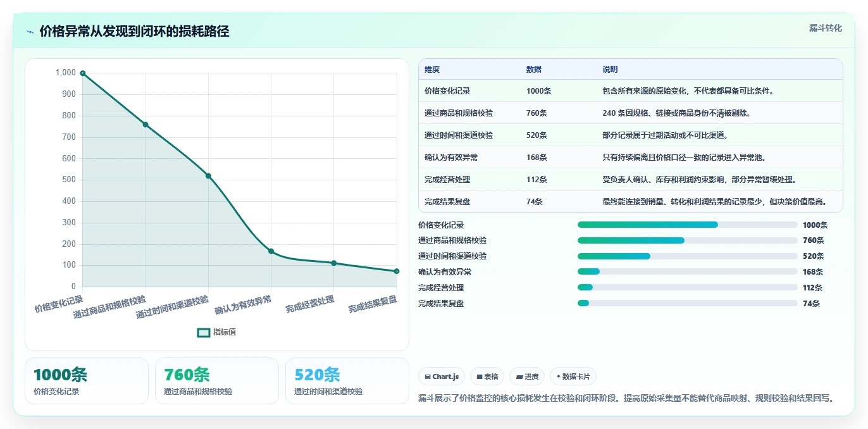Click the lightning icon beside the page title
Viewport: 868px width, 429px height.
[x=30, y=32]
